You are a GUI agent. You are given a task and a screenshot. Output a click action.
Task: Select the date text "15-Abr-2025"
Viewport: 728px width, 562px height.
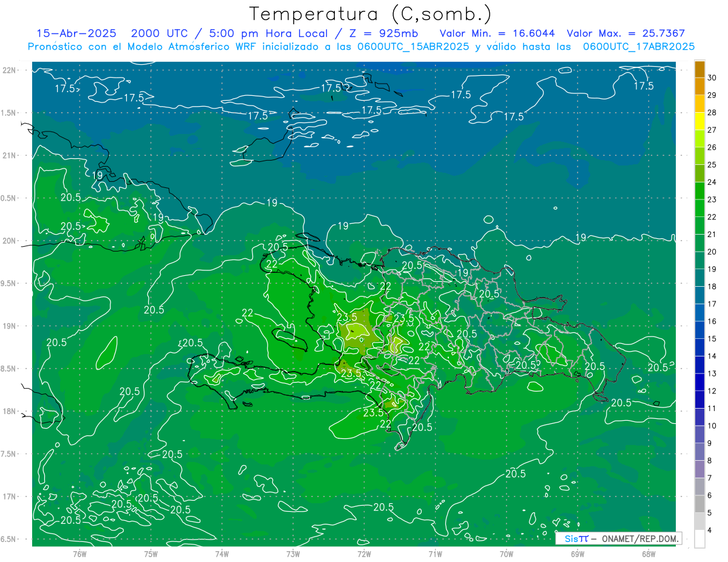point(76,33)
